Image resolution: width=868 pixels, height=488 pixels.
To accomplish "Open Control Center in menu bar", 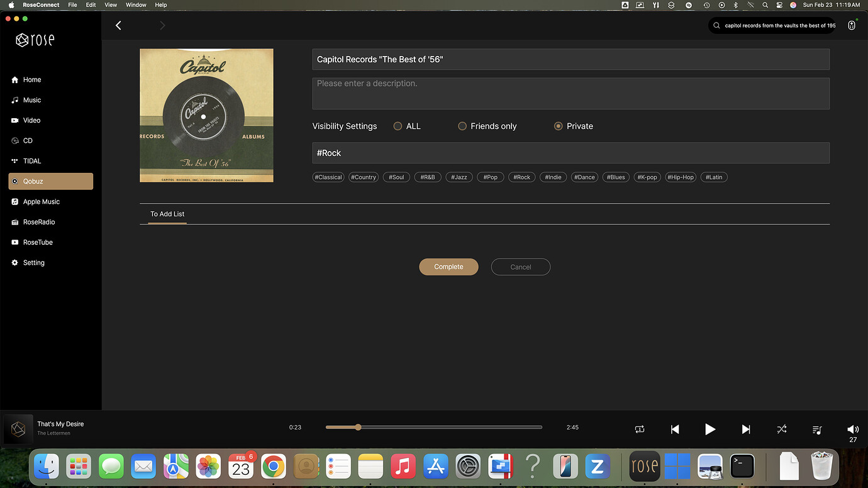I will pyautogui.click(x=779, y=4).
